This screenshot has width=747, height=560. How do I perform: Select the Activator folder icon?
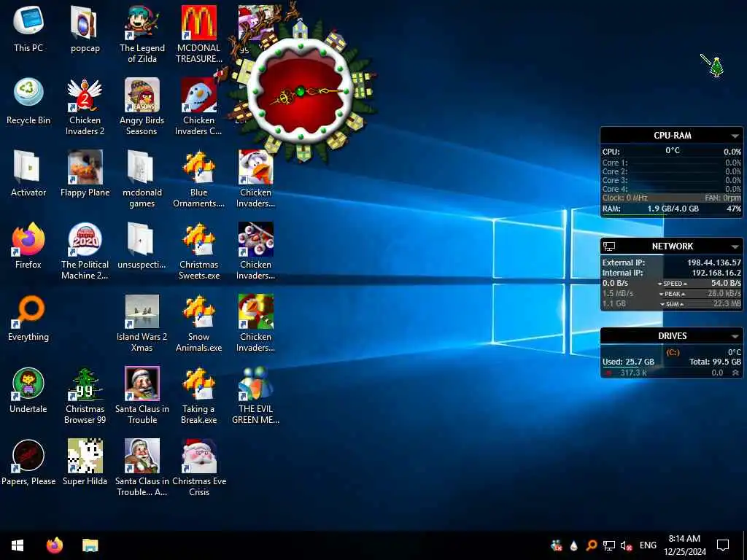point(28,174)
